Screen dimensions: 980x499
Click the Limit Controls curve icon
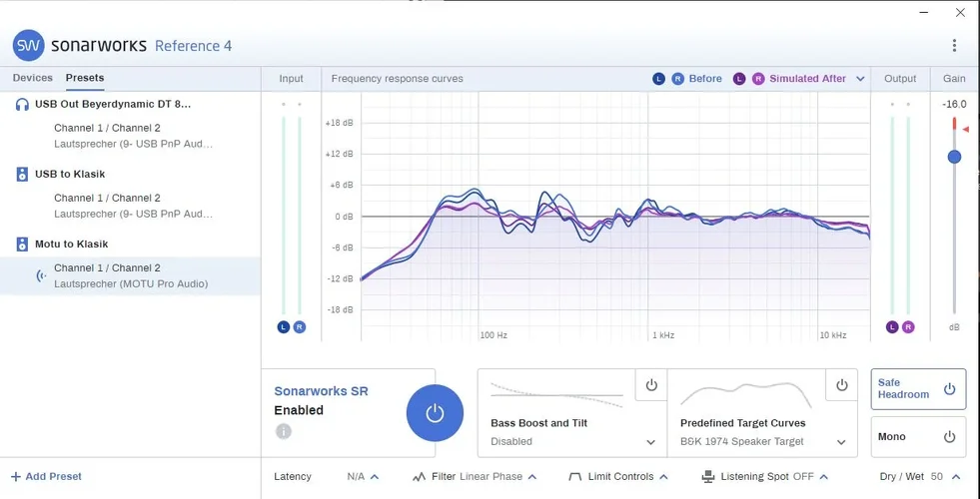pyautogui.click(x=574, y=477)
